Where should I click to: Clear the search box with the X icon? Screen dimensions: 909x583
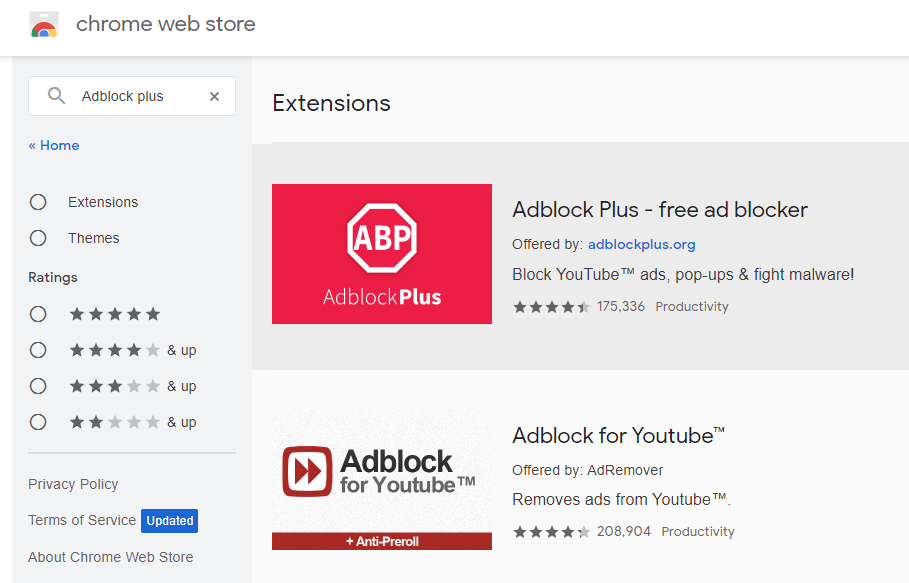pos(214,96)
